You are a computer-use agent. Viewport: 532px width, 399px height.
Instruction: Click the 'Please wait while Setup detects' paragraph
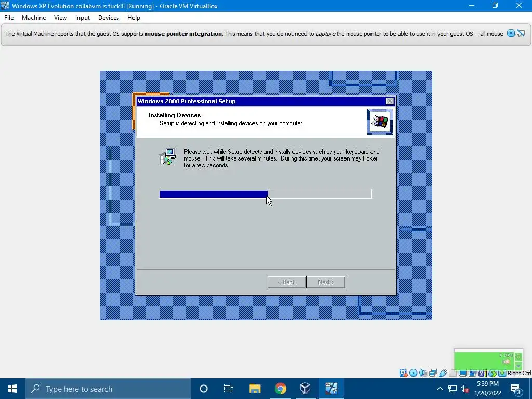(282, 158)
